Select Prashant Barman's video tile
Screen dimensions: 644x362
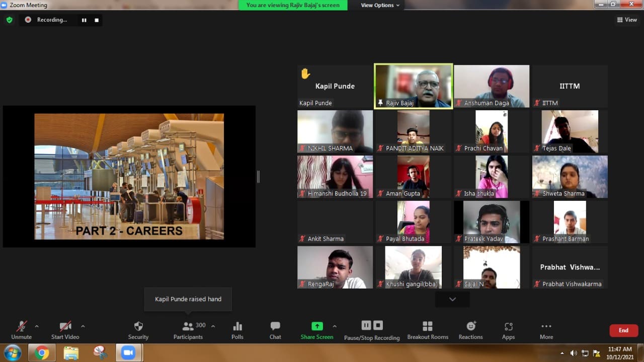pos(570,222)
